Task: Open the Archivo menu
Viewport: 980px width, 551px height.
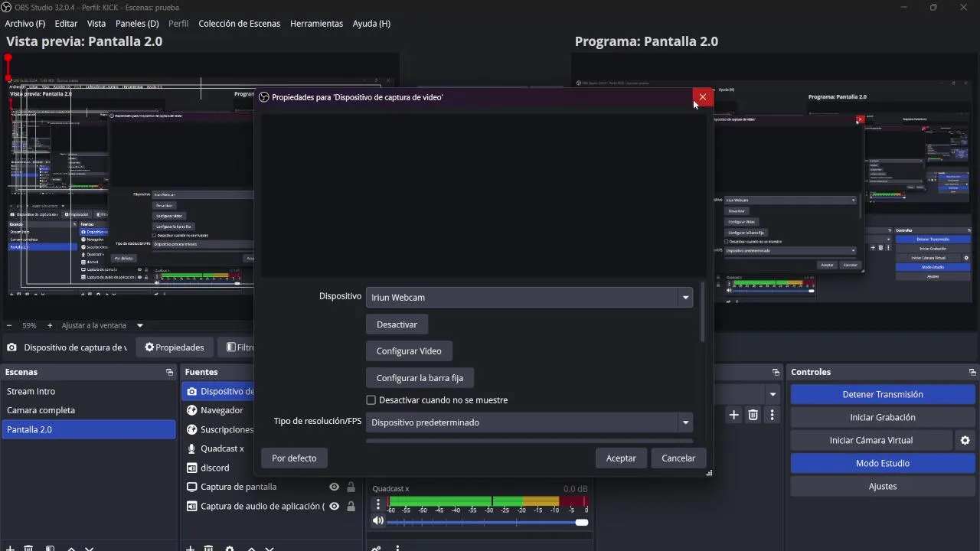Action: 25,24
